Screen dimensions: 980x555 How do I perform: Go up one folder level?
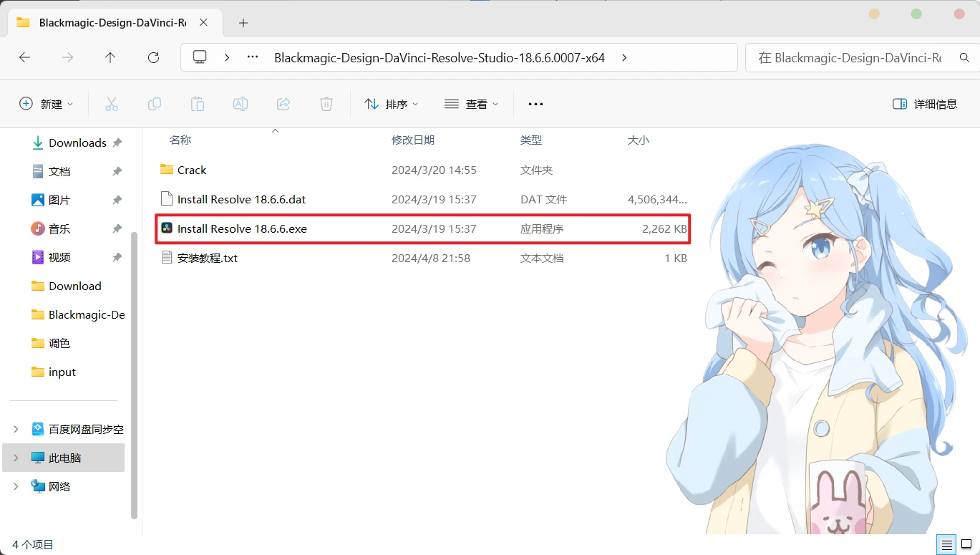pyautogui.click(x=110, y=58)
